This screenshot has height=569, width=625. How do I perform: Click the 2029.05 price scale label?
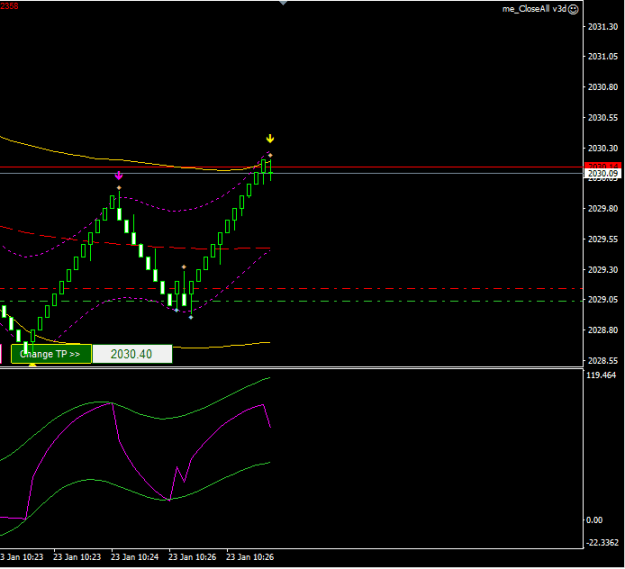click(603, 300)
